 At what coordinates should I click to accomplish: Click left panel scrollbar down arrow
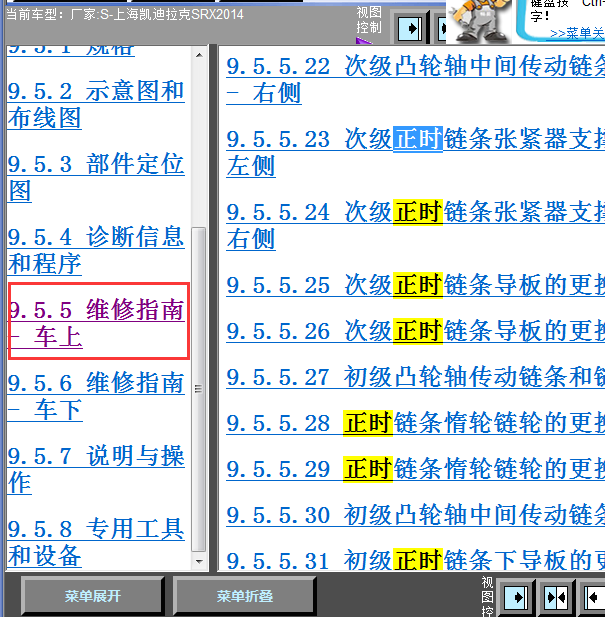(x=199, y=562)
